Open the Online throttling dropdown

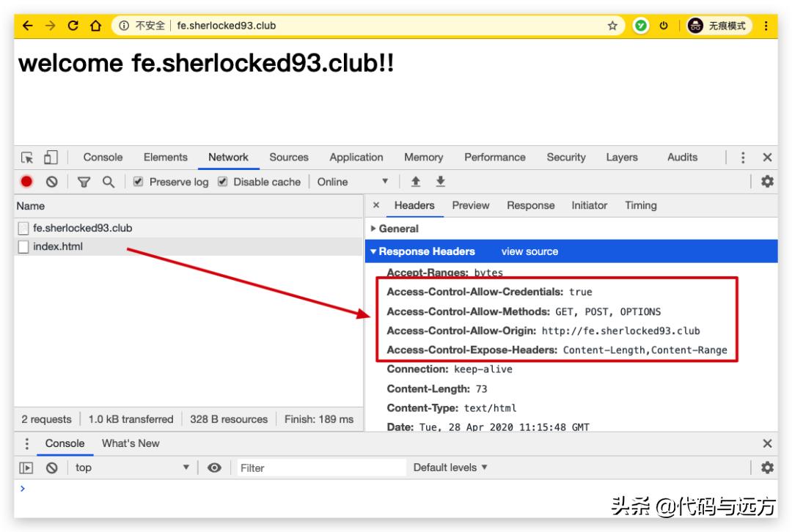[353, 182]
